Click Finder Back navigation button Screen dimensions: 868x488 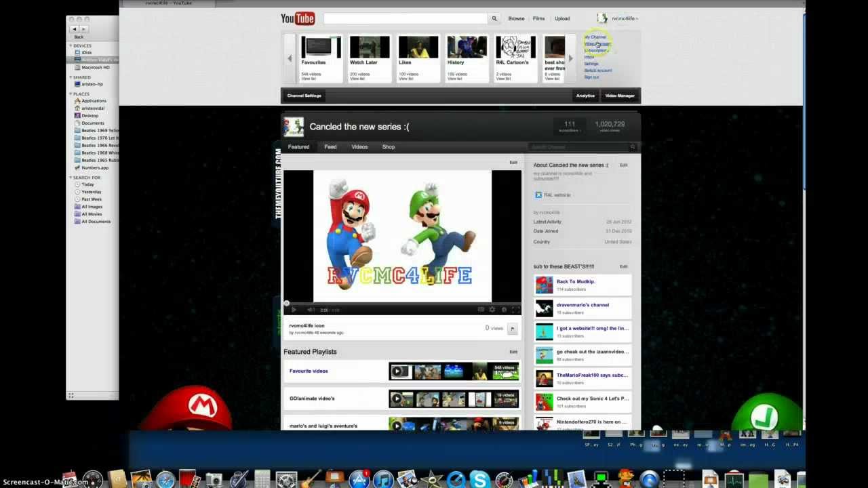coord(76,29)
